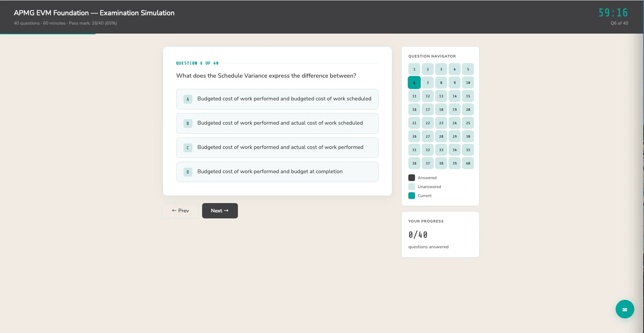Click the Answered legend dark swatch
The image size is (644, 333).
412,178
